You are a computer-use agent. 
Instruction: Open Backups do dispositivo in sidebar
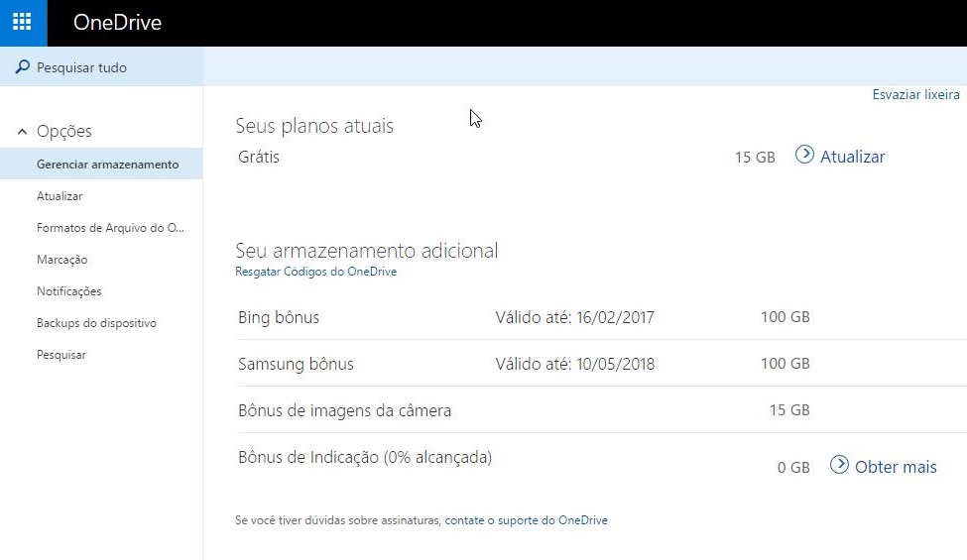(96, 323)
